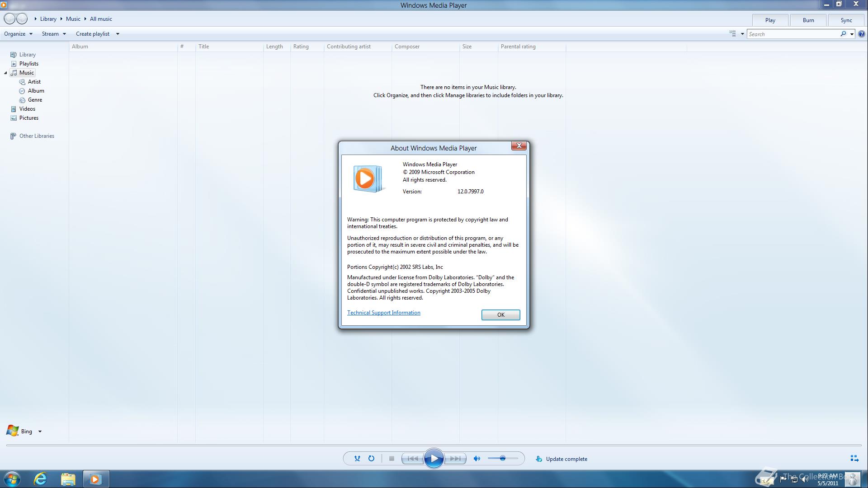Adjust the volume slider
The height and width of the screenshot is (488, 868).
[x=503, y=459]
